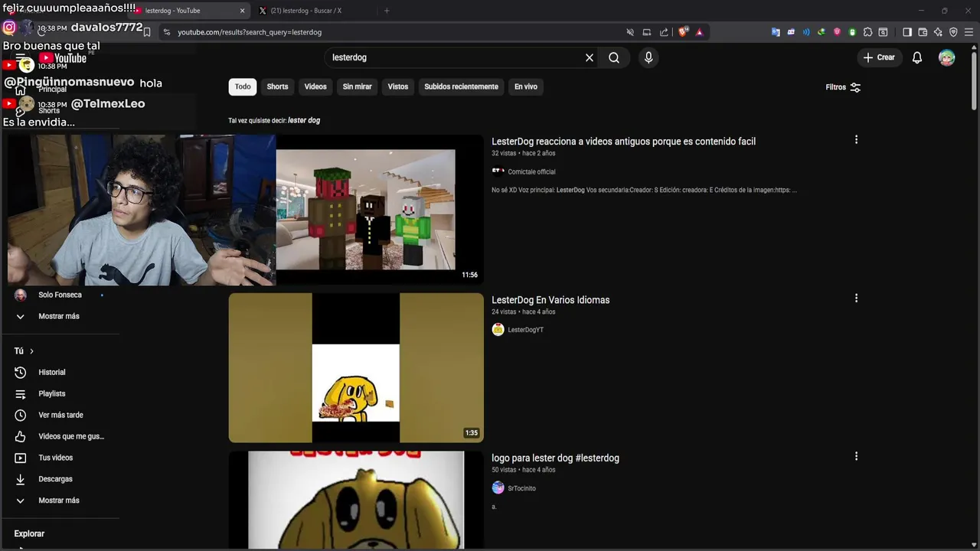Select the En vivo filter chip
This screenshot has height=551, width=980.
(525, 86)
